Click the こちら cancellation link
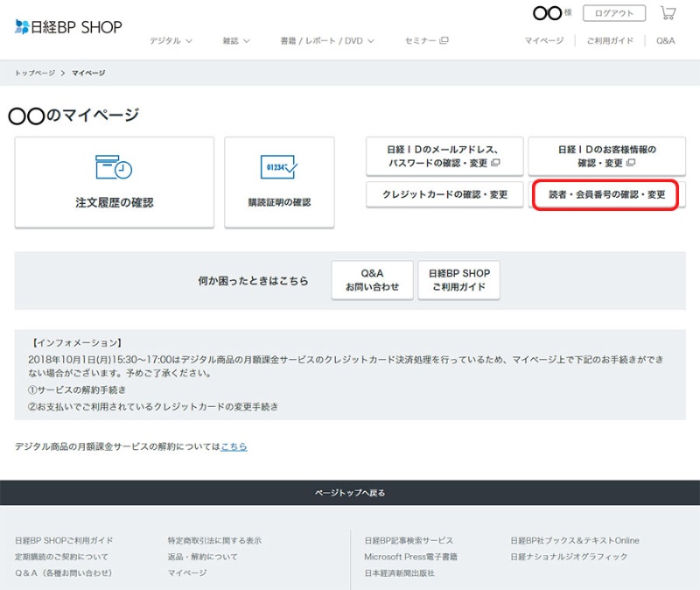The height and width of the screenshot is (590, 700). pyautogui.click(x=234, y=446)
